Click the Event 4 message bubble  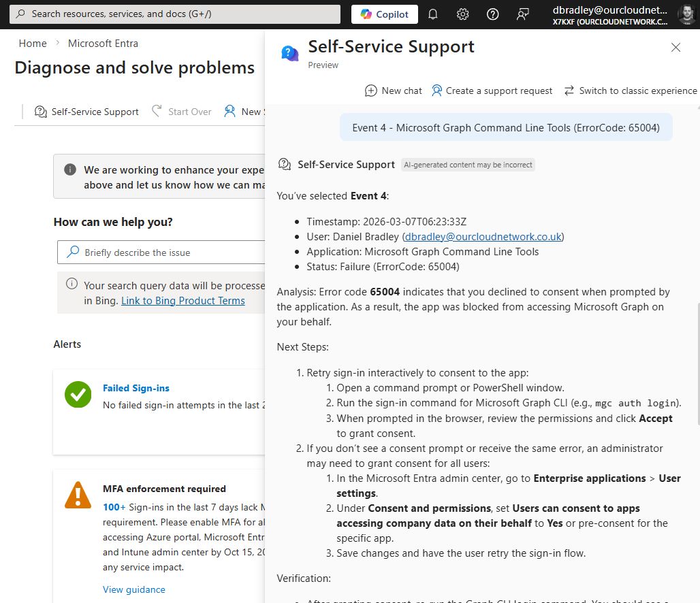coord(506,128)
